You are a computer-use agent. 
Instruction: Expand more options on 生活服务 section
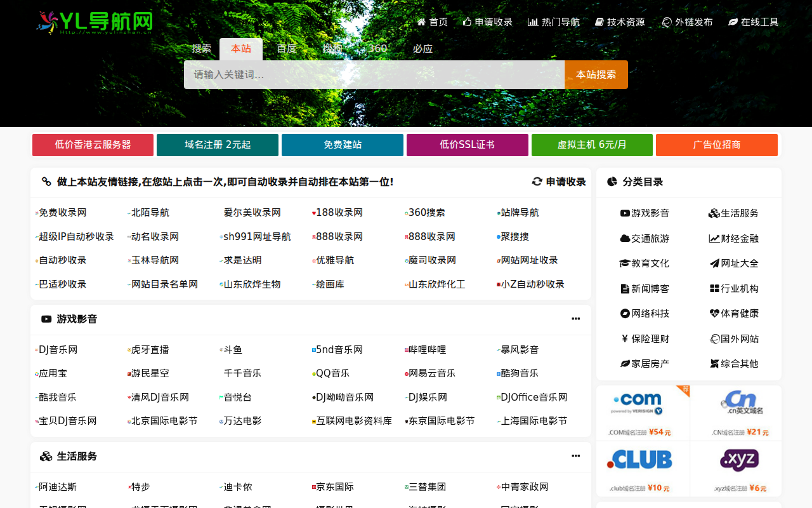coord(575,455)
